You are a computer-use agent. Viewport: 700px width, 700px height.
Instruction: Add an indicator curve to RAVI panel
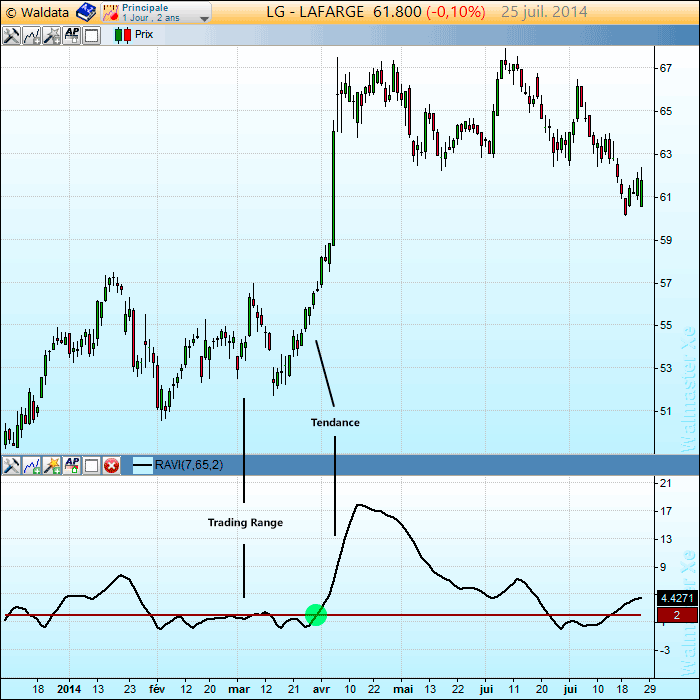point(31,466)
